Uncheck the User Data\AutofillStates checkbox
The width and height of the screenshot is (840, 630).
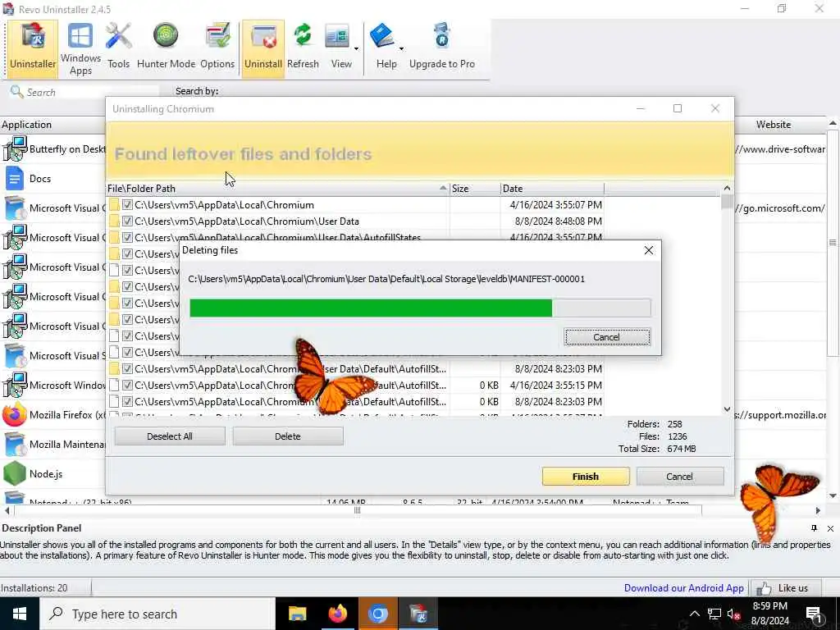pyautogui.click(x=127, y=237)
